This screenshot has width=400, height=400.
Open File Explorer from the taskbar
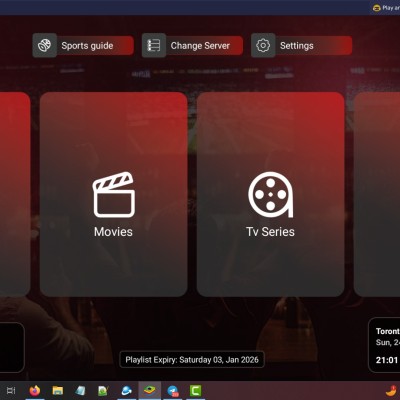[x=58, y=390]
